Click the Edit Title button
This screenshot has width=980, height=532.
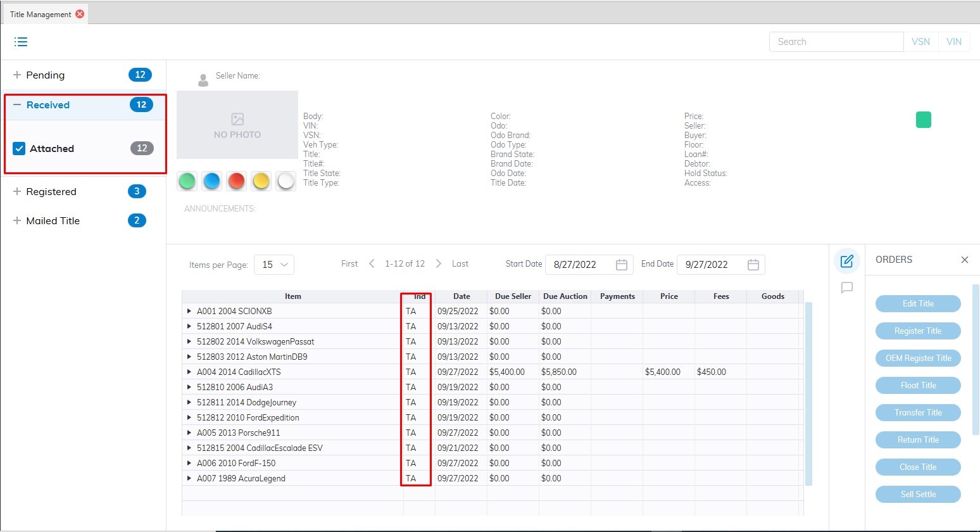pyautogui.click(x=917, y=304)
